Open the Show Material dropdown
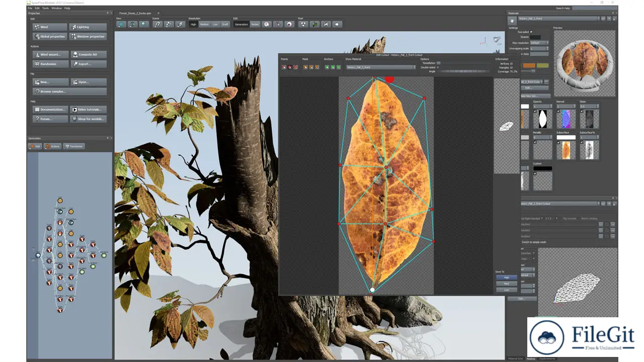Viewport: 644px width, 362px height. pyautogui.click(x=380, y=67)
